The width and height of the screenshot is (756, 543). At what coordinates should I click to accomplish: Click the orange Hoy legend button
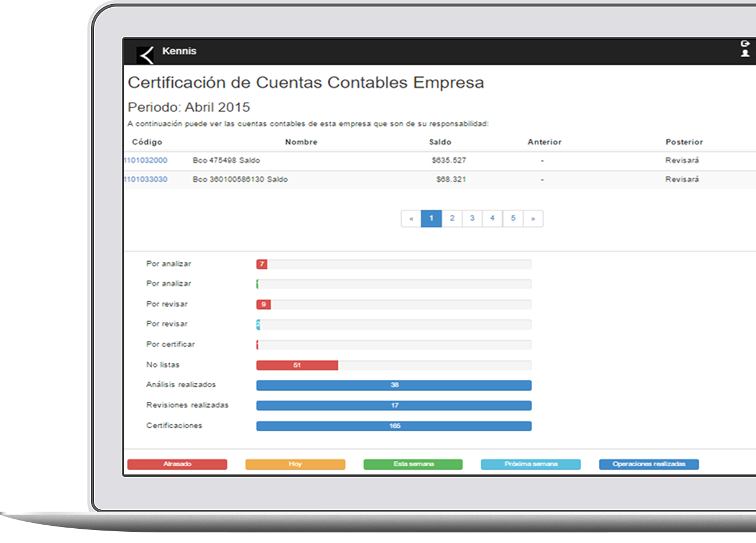click(x=295, y=464)
